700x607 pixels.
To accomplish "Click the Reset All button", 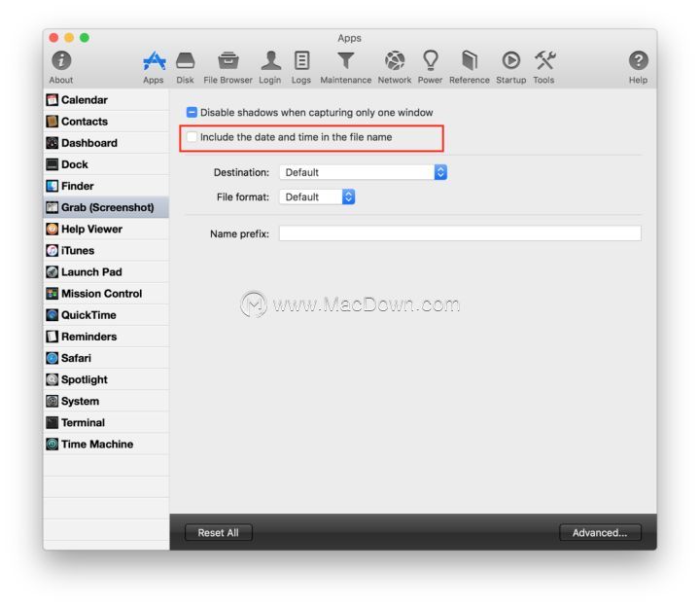I will point(219,533).
